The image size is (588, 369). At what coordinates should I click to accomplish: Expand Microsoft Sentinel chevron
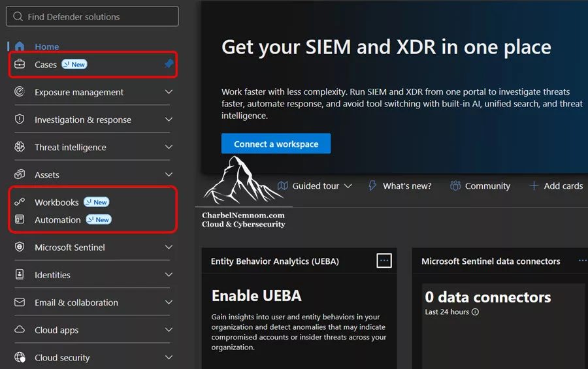pyautogui.click(x=169, y=247)
